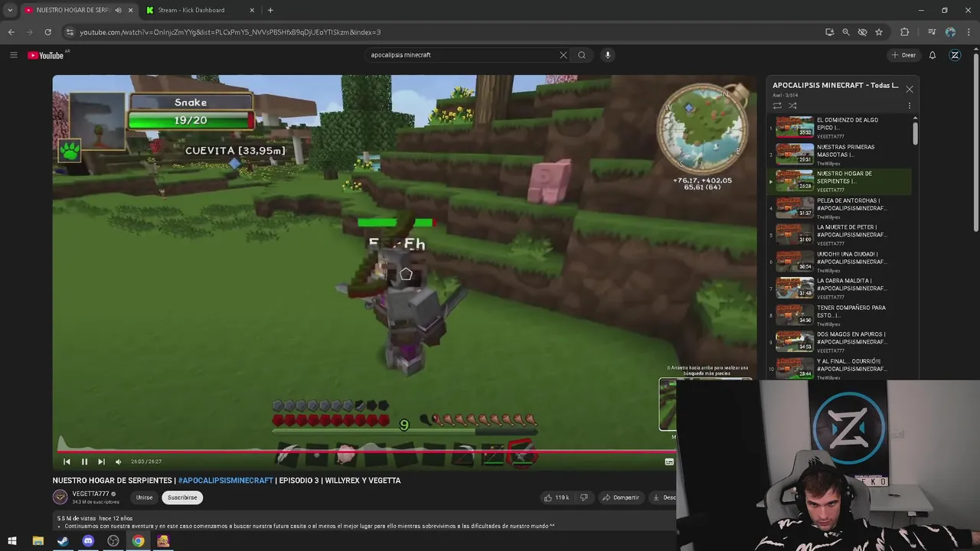
Task: Open Discord from taskbar
Action: [x=88, y=541]
